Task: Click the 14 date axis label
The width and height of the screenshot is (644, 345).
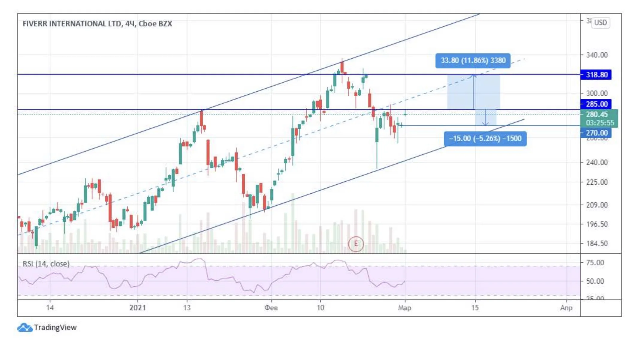Action: coord(50,308)
